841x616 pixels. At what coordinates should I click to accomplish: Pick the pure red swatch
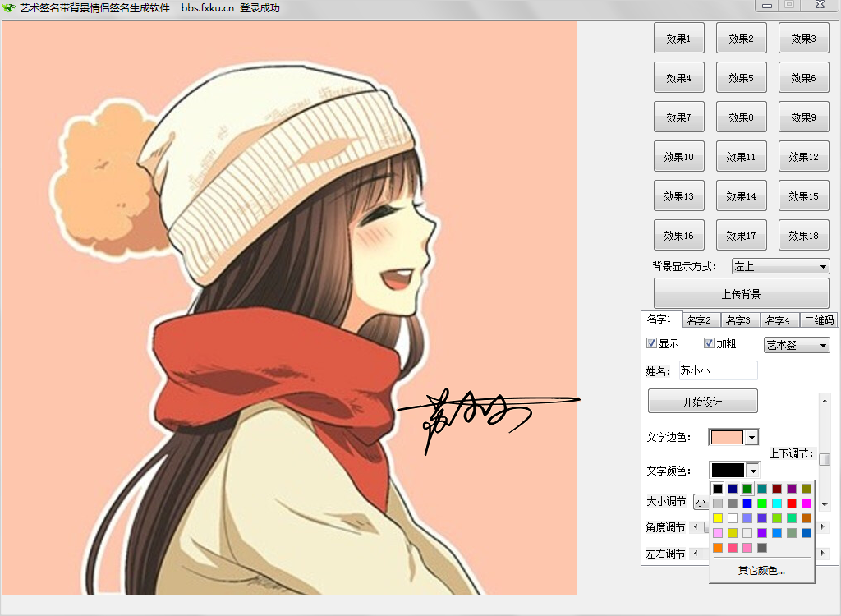pyautogui.click(x=792, y=503)
